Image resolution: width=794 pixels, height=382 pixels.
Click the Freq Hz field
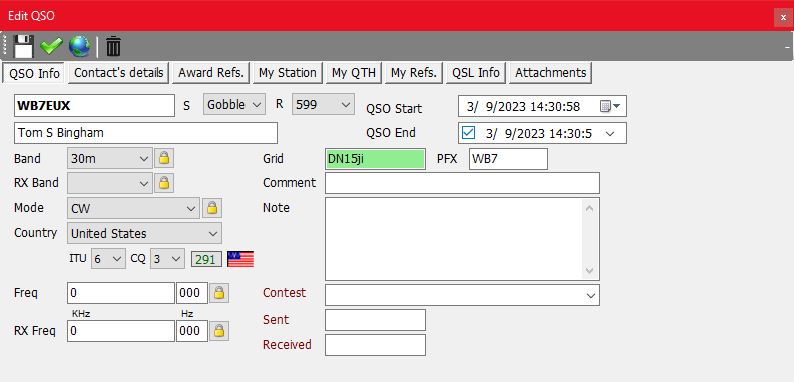point(192,293)
